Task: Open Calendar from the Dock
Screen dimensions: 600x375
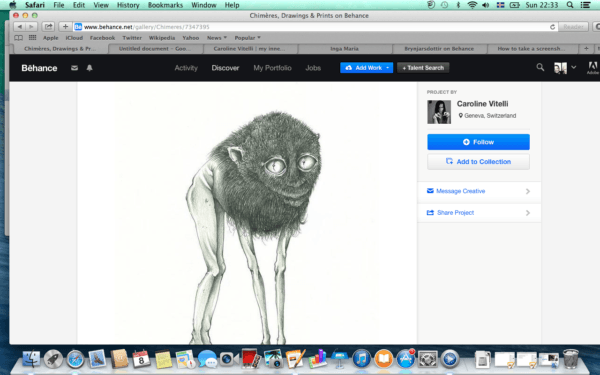Action: click(x=141, y=359)
